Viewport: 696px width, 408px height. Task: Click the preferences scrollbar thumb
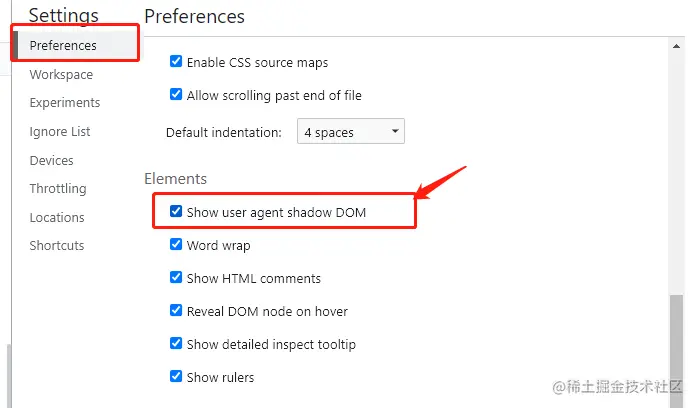676,351
